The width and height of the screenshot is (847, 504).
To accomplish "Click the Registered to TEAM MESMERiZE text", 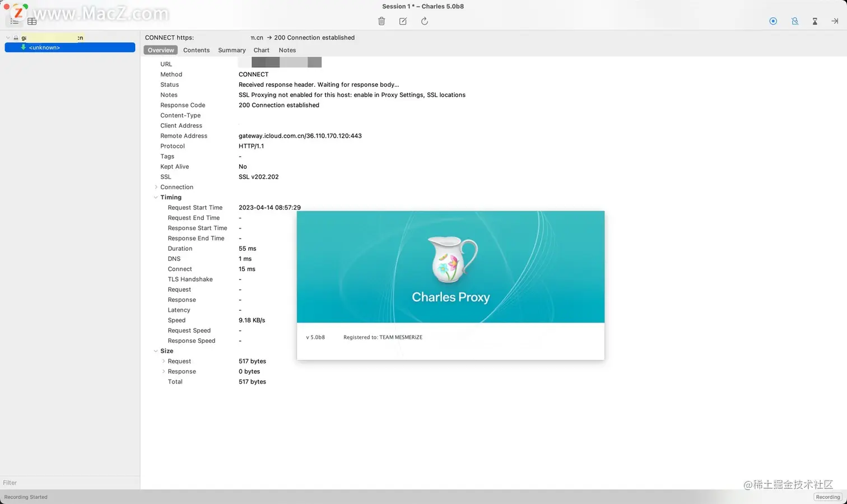I will (x=383, y=338).
